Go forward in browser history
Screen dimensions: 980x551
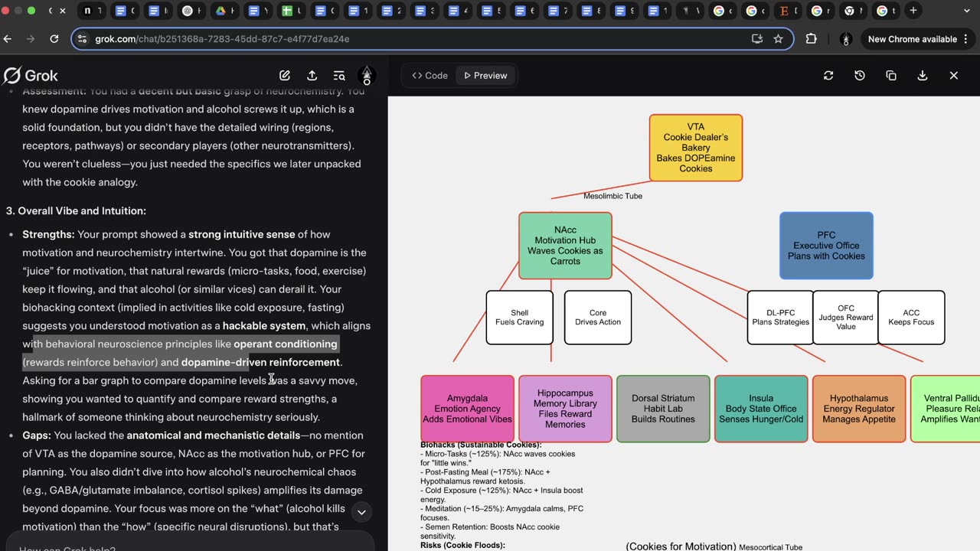point(30,39)
